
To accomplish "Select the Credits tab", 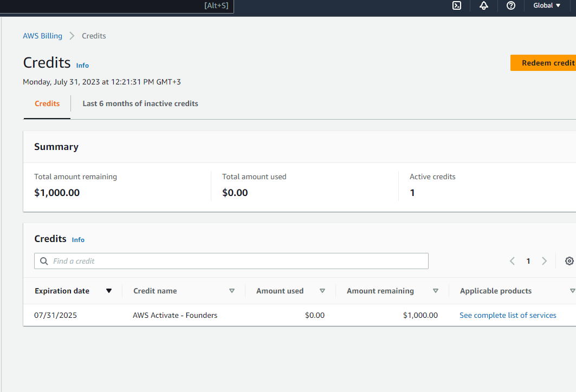I will tap(47, 104).
